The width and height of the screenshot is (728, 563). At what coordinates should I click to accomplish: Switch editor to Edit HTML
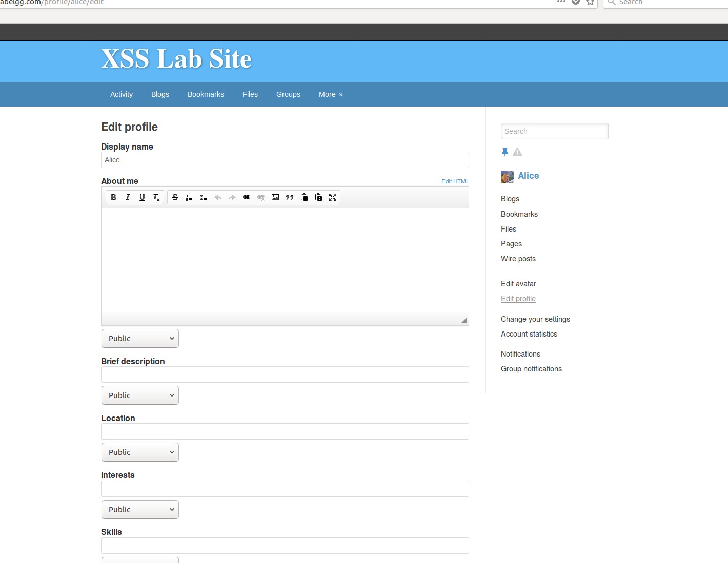(455, 181)
